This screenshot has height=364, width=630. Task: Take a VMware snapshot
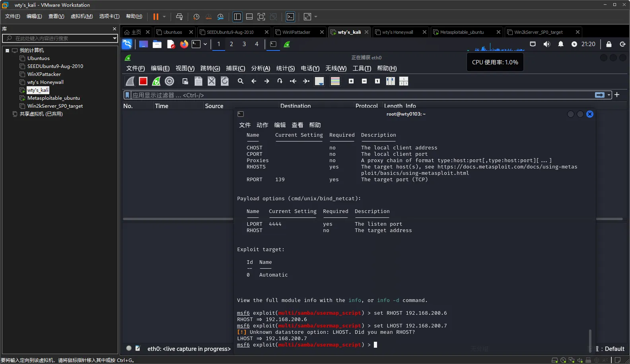pyautogui.click(x=196, y=17)
